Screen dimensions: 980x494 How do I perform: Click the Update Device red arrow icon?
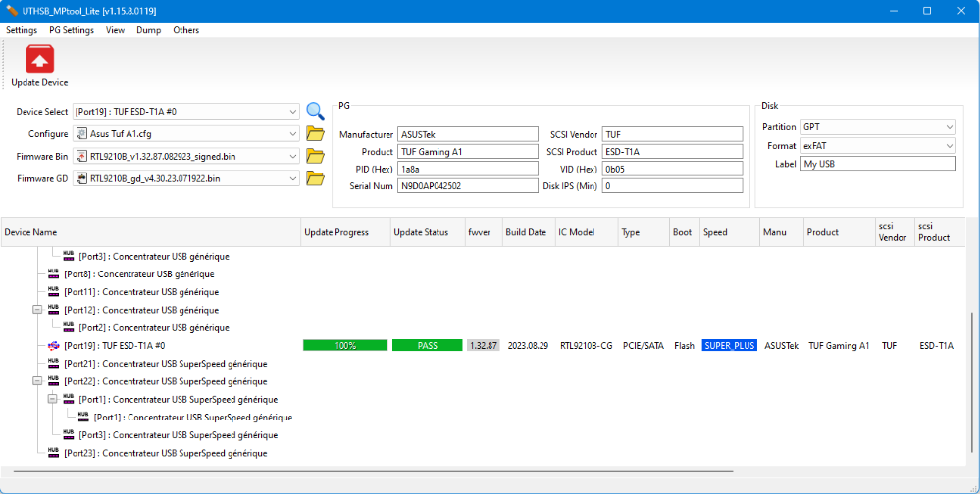tap(40, 61)
